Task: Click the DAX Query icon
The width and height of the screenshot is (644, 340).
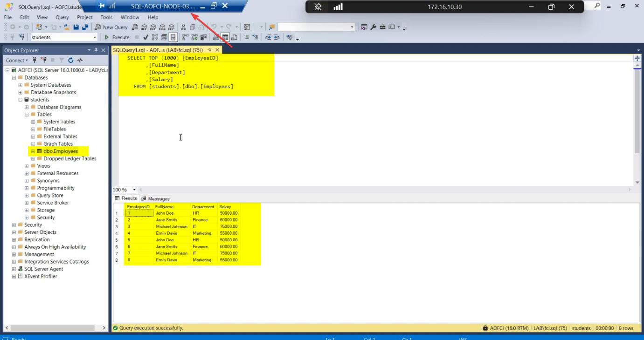Action: pos(171,27)
